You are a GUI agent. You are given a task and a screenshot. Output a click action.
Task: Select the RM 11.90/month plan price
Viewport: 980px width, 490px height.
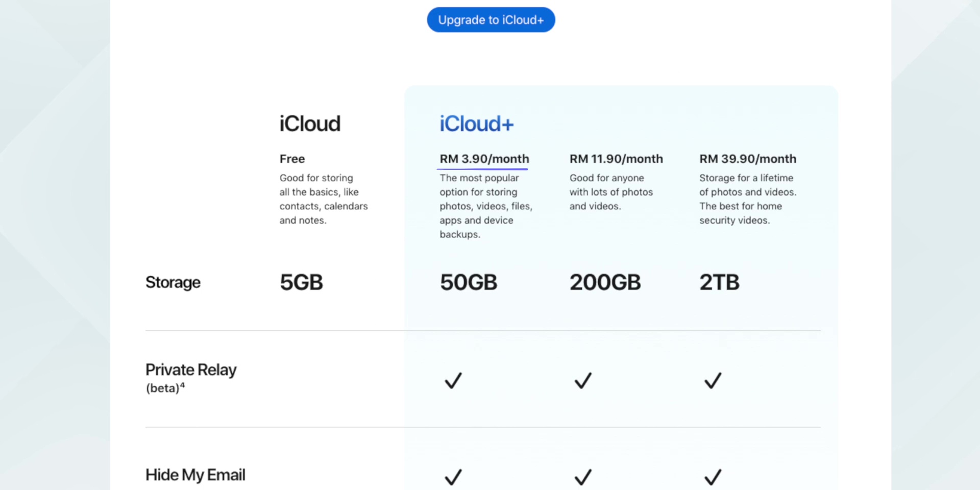click(616, 159)
